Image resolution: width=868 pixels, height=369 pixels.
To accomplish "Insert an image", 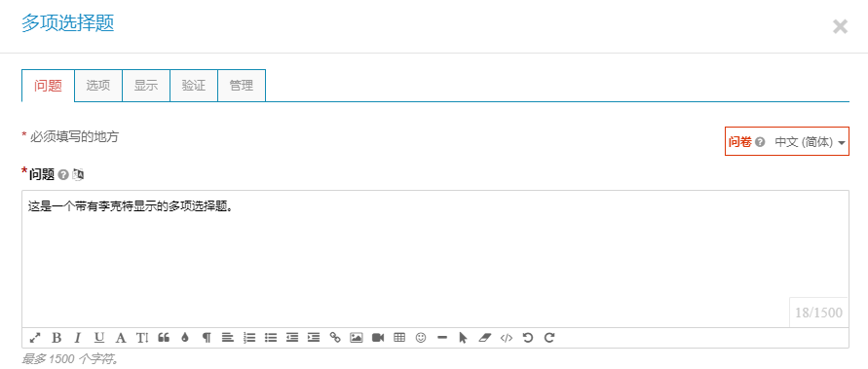I will point(357,338).
